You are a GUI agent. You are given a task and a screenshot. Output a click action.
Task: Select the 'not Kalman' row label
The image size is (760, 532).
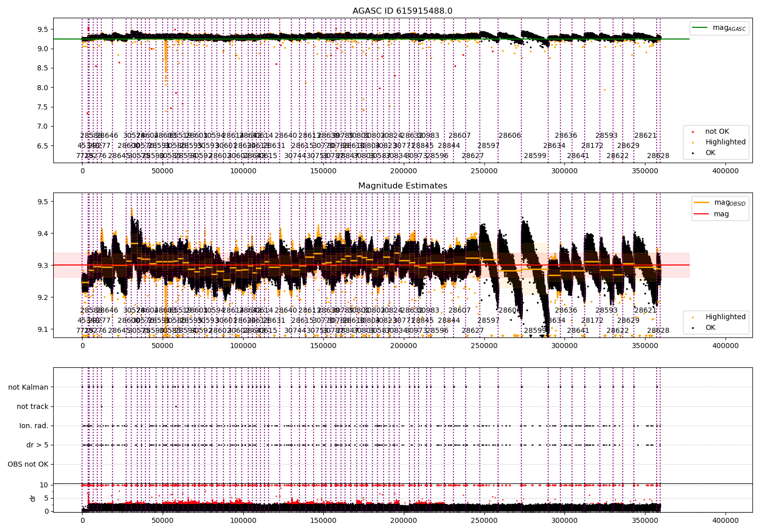click(x=28, y=388)
